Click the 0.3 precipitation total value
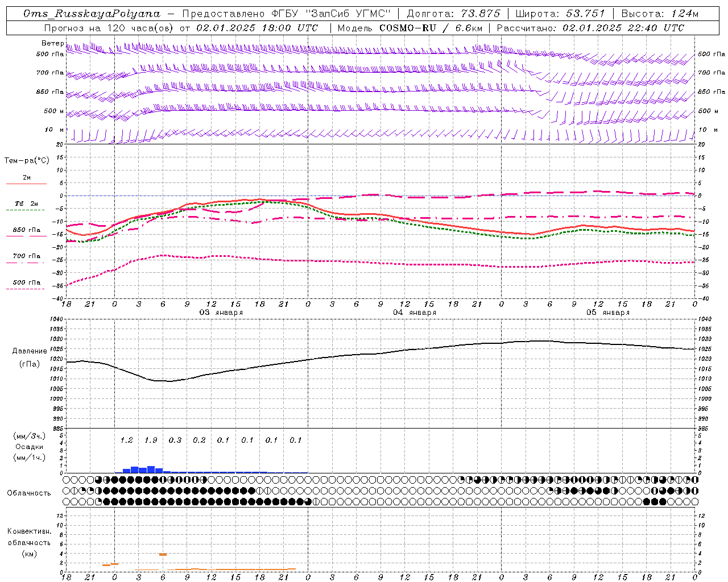 [x=175, y=440]
